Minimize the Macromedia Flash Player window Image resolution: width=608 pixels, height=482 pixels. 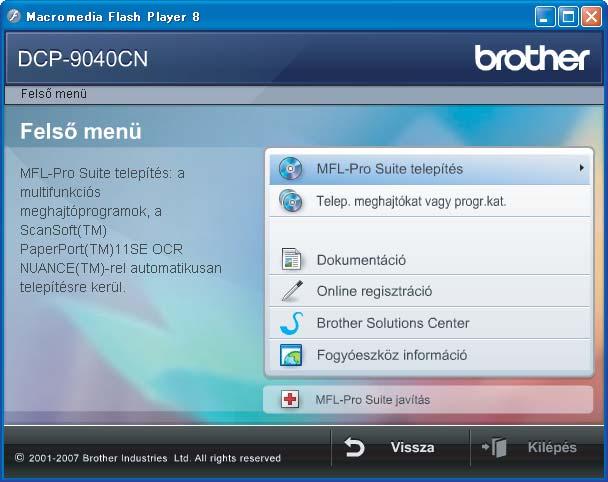(544, 17)
